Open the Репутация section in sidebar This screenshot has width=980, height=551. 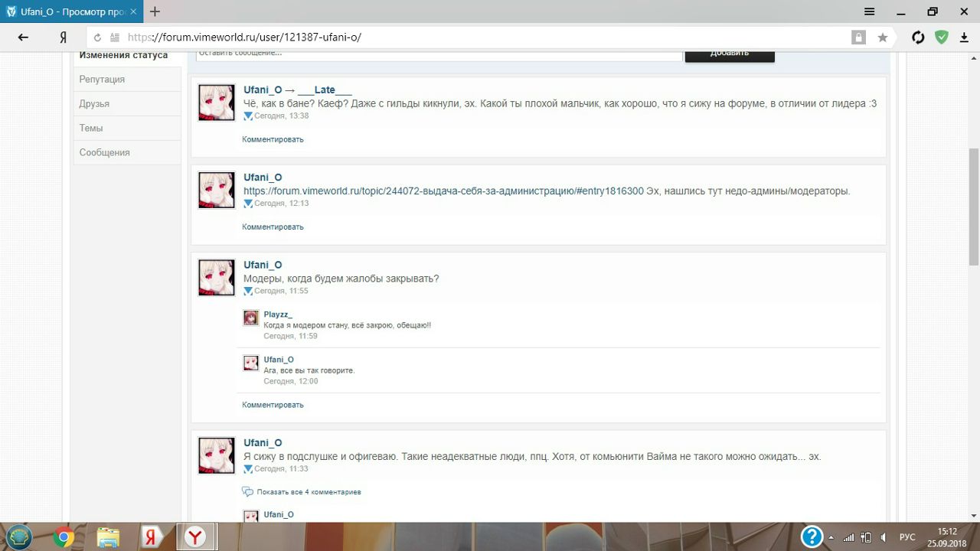102,80
